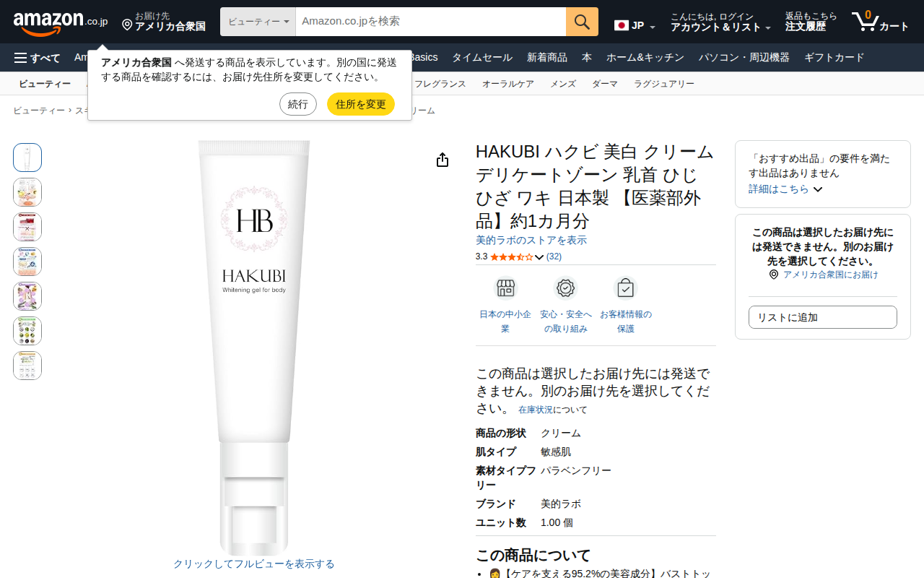Open the JP language selector dropdown
The image size is (924, 578).
click(635, 26)
